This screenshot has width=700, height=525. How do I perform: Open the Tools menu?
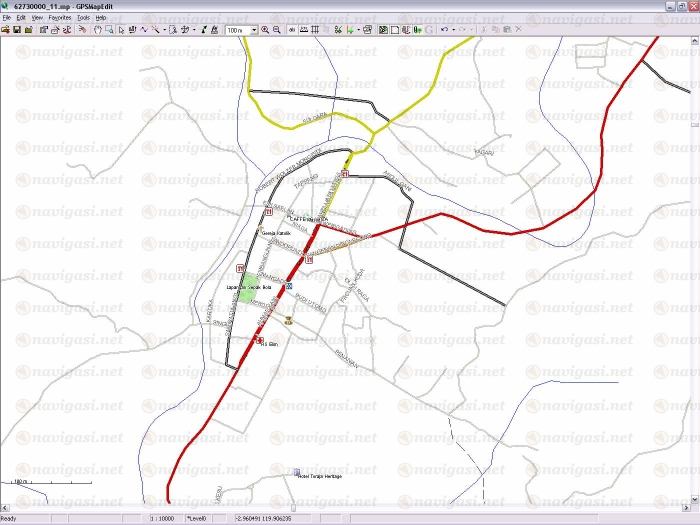pos(82,18)
